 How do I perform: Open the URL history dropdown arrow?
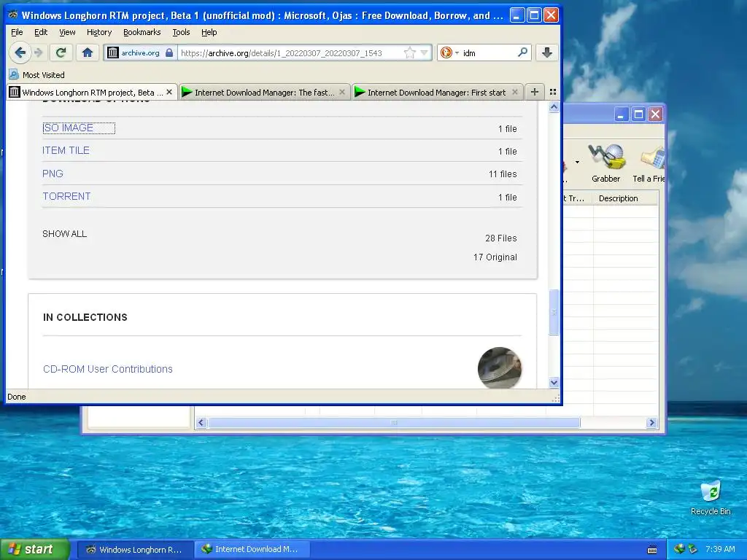(424, 52)
